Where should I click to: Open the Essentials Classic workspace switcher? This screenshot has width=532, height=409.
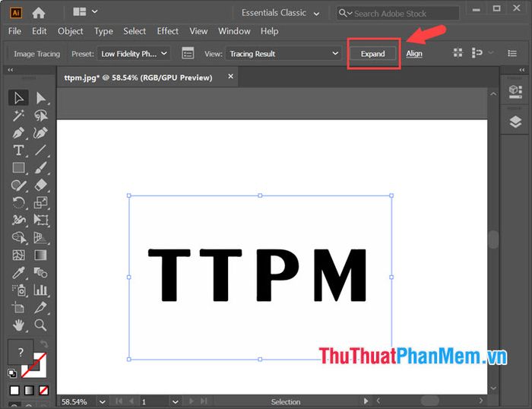(280, 13)
